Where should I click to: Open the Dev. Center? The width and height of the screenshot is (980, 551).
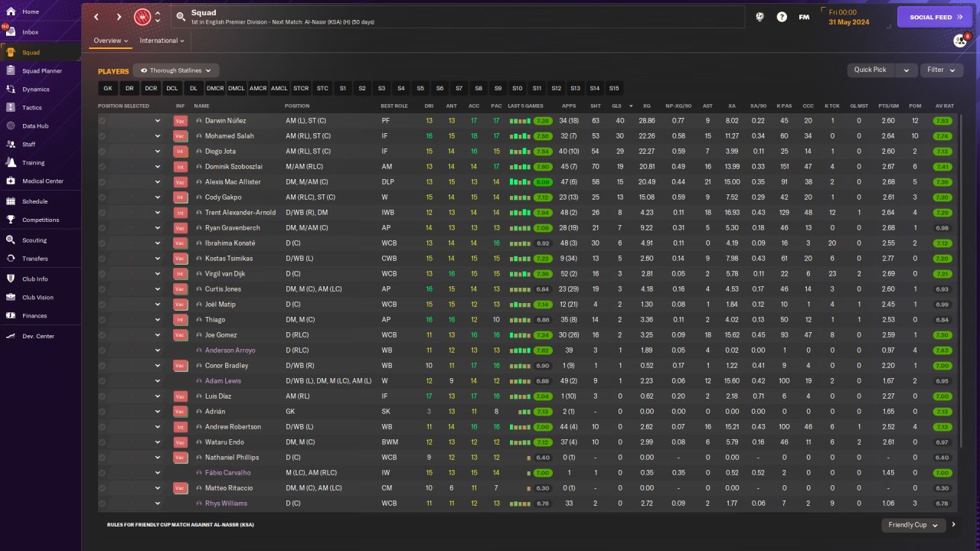[x=40, y=337]
